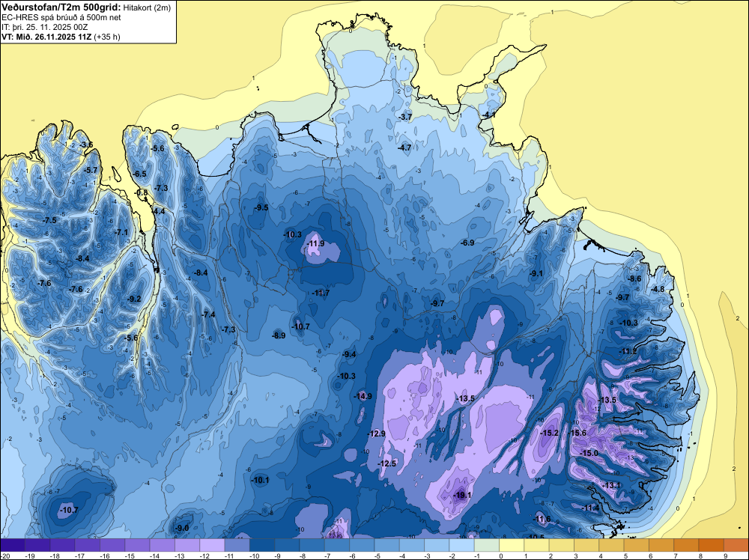Select the -7.1 temperature label
749x560 pixels.
pos(121,233)
